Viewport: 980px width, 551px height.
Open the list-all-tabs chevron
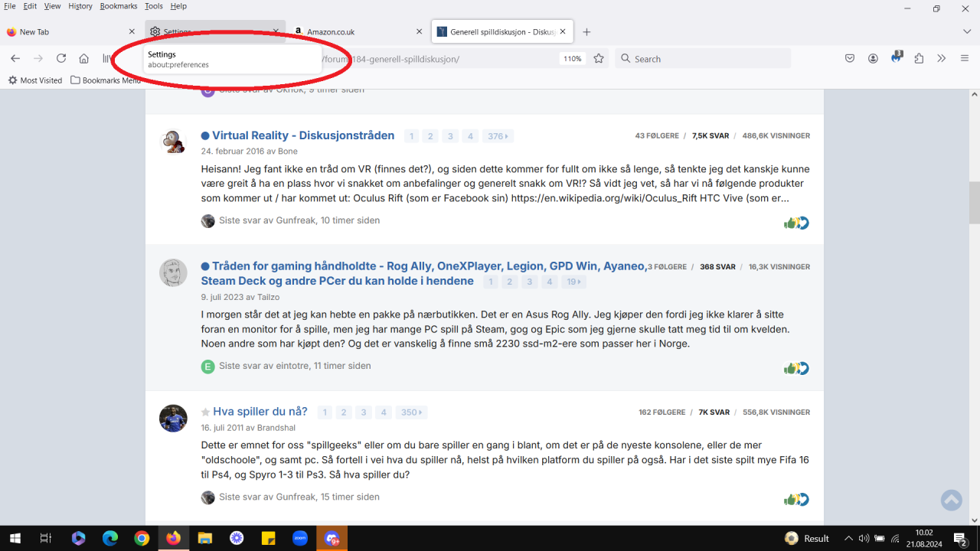(x=966, y=31)
